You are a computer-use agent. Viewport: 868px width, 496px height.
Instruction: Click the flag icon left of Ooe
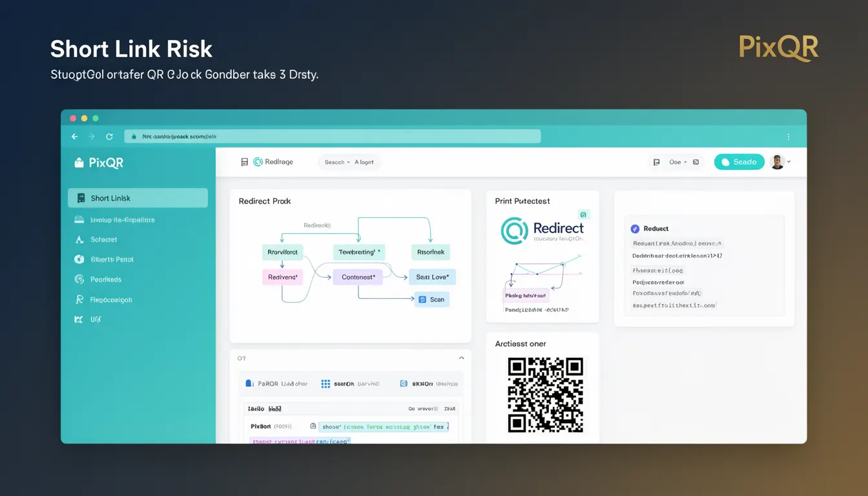click(x=656, y=163)
